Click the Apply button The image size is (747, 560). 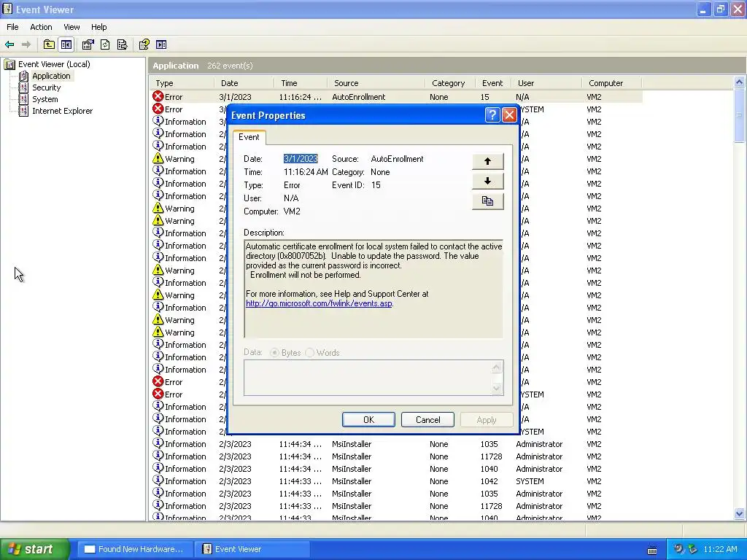[x=487, y=419]
